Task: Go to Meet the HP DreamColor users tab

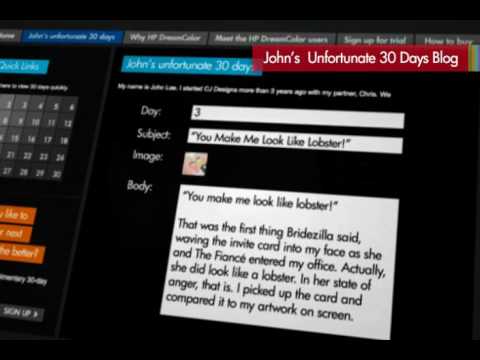Action: [271, 39]
